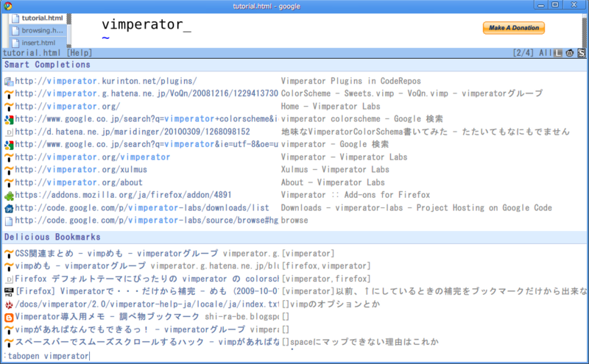The height and width of the screenshot is (364, 589).
Task: Click the vimperator_ heading text
Action: (147, 25)
